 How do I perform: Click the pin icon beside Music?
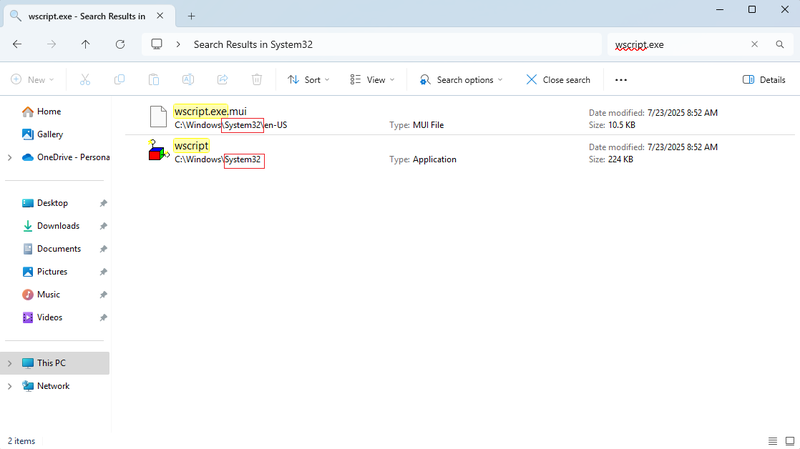tap(103, 294)
